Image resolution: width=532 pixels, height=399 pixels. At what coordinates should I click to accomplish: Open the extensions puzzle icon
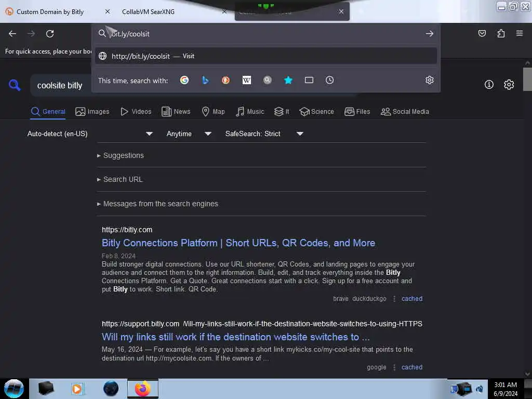coord(501,33)
